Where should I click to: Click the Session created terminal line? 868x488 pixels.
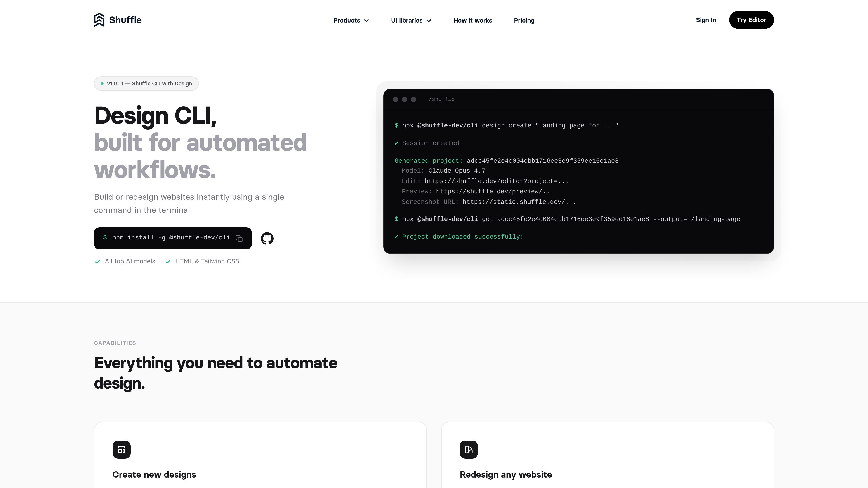[x=427, y=143]
